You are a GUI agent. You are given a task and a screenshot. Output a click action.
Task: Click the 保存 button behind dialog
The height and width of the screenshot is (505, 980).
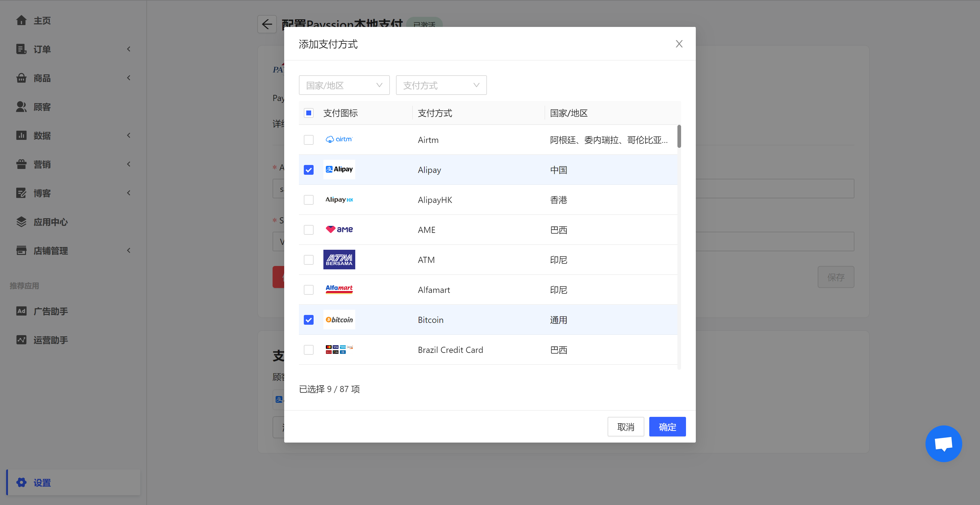pyautogui.click(x=836, y=277)
